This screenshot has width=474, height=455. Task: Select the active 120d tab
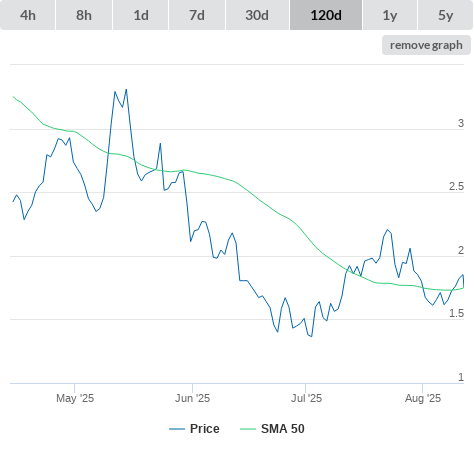point(326,15)
